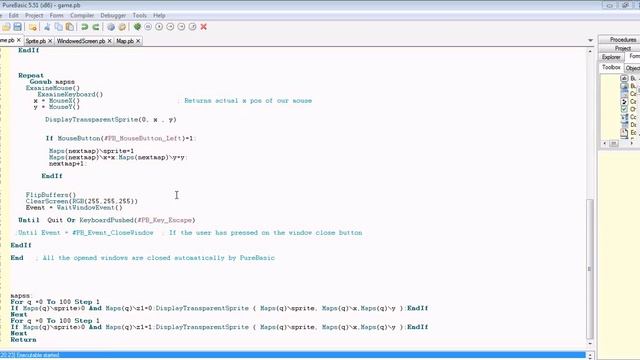Open the Form menu
Viewport: 640px width, 360px height.
coord(56,16)
